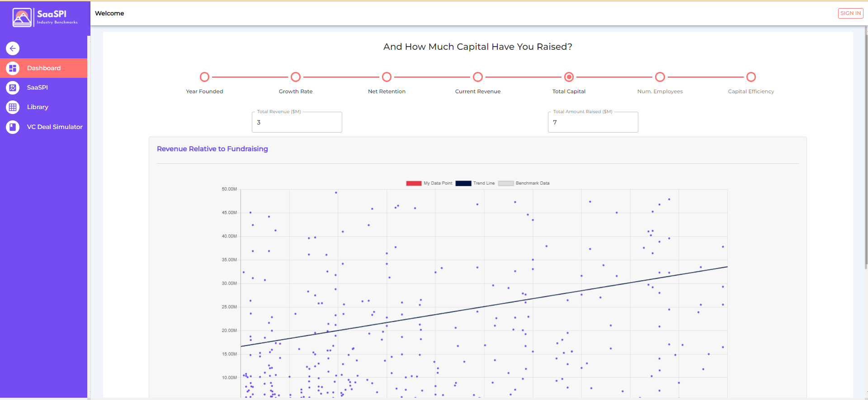This screenshot has width=868, height=400.
Task: Select the Num. Employees step circle
Action: coord(660,77)
